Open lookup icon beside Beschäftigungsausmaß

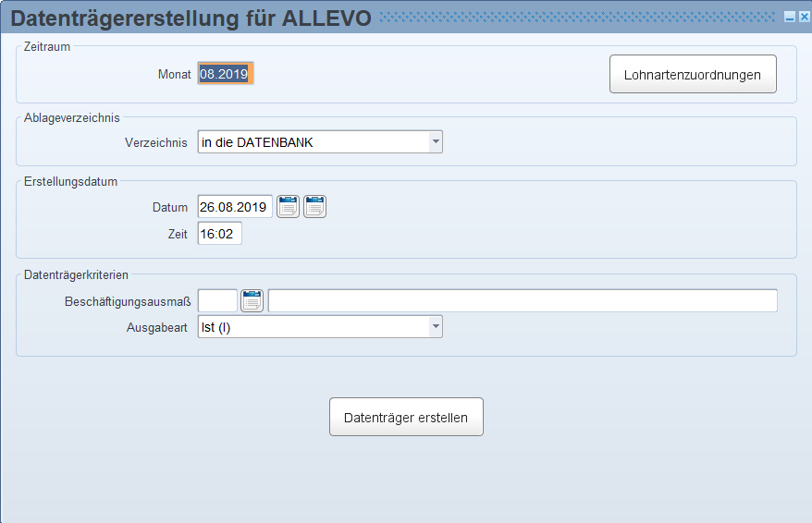pos(252,301)
